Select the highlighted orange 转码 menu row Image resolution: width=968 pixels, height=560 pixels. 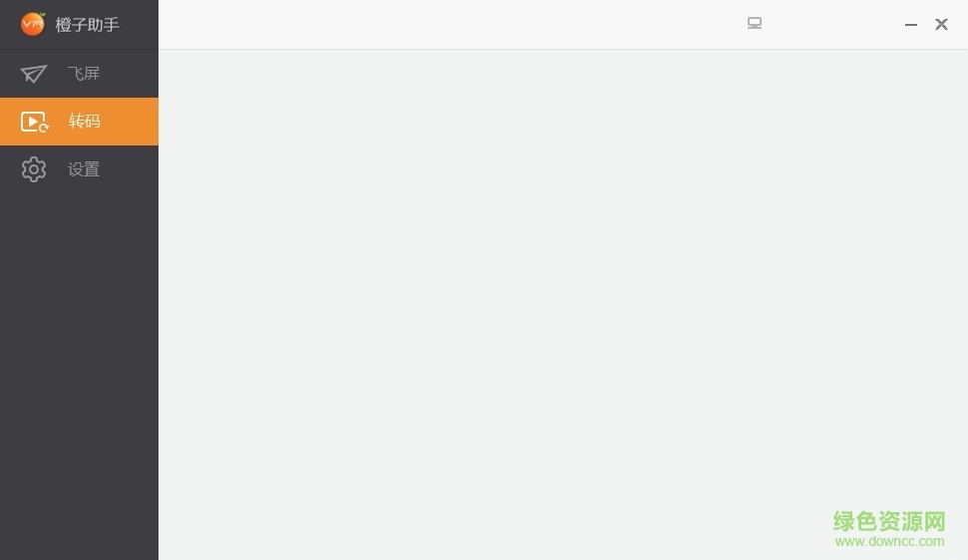[79, 122]
